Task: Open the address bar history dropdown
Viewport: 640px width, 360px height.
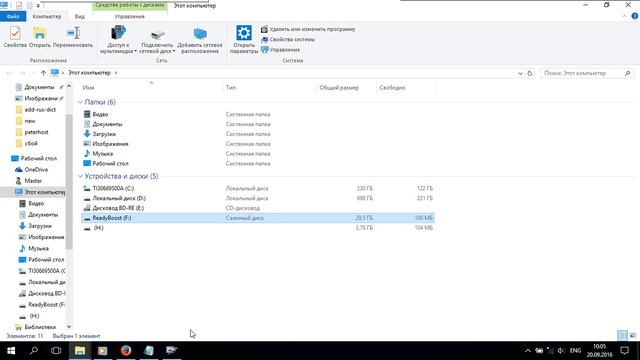Action: click(x=520, y=73)
